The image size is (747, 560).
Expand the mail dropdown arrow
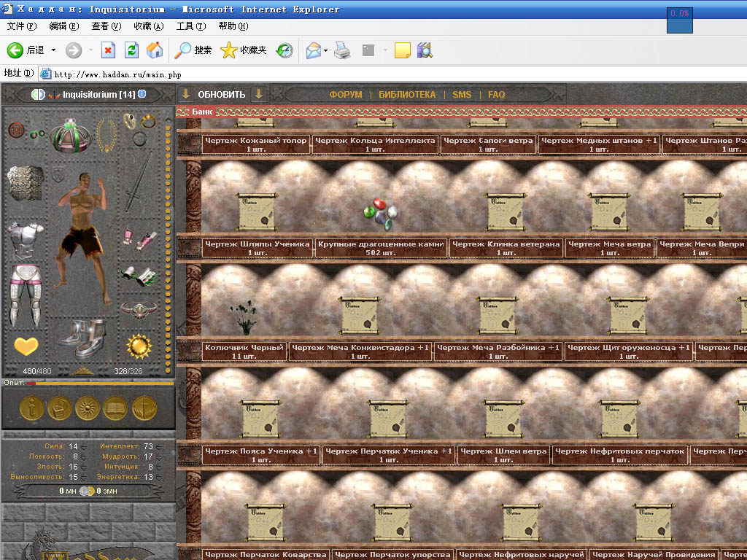[325, 50]
